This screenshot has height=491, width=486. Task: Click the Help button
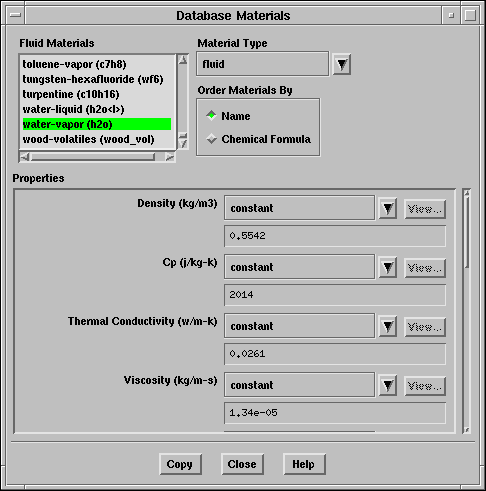(x=304, y=464)
